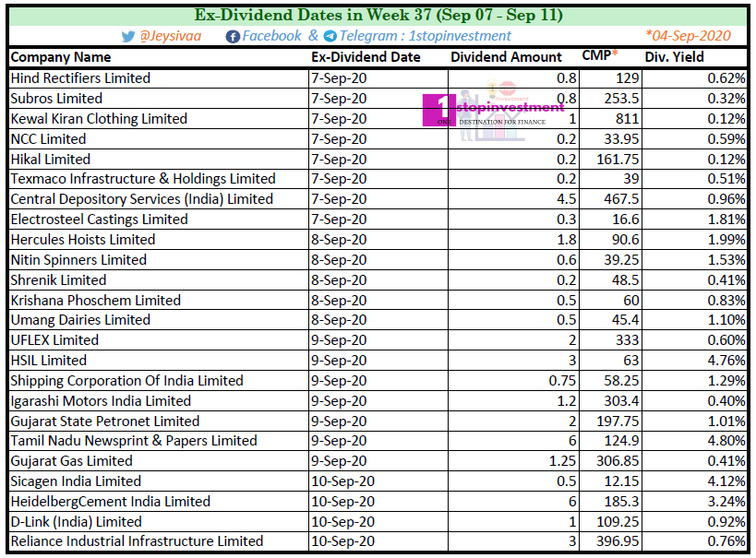Select Central Depository Services (India) Limited cell
The width and height of the screenshot is (756, 558).
[x=159, y=199]
